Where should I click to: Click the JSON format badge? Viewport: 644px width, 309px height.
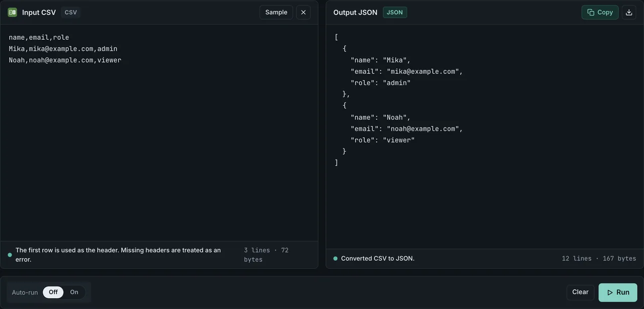[x=395, y=12]
